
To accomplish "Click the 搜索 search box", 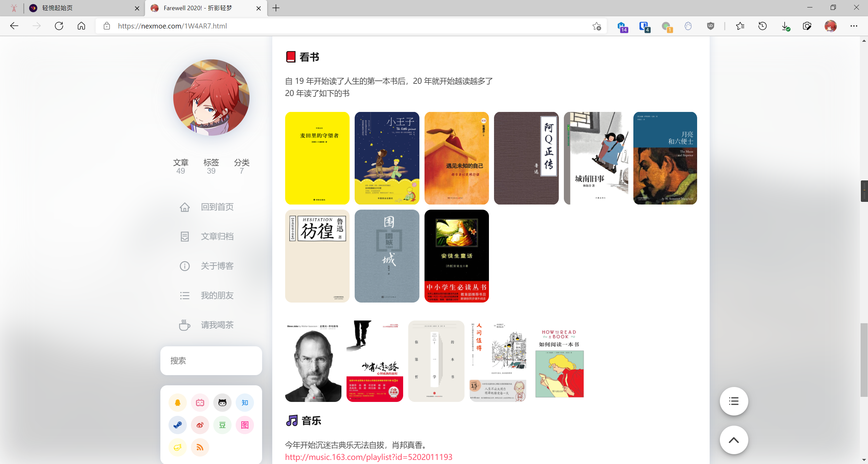I will [x=211, y=361].
